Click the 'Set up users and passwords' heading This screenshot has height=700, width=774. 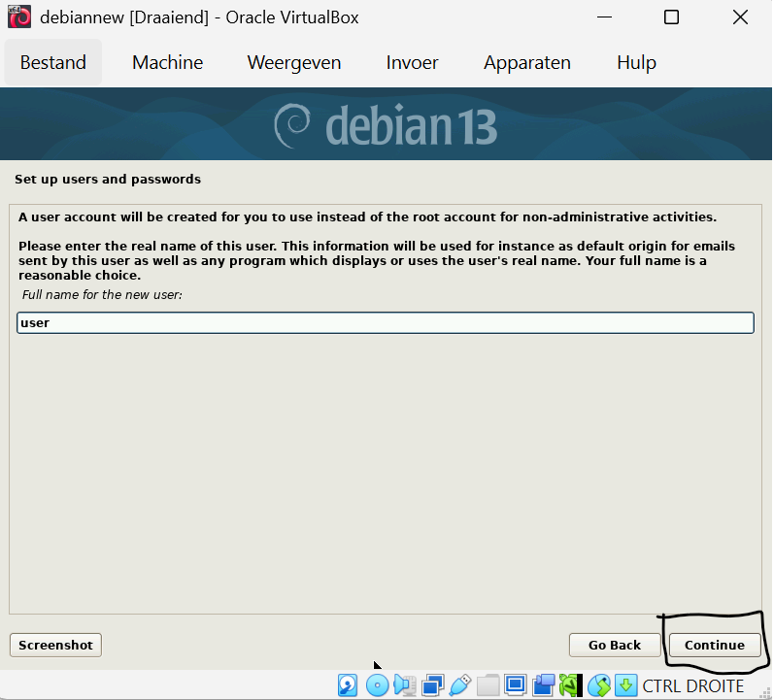tap(108, 179)
